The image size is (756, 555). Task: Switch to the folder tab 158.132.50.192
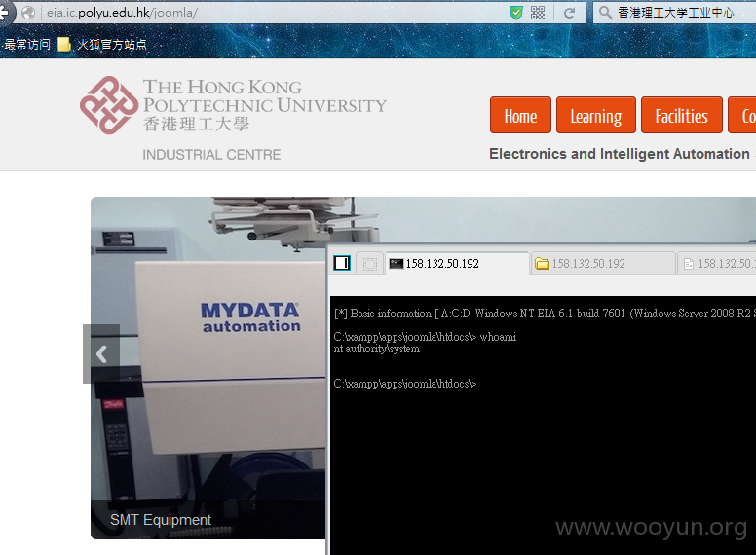pos(603,264)
